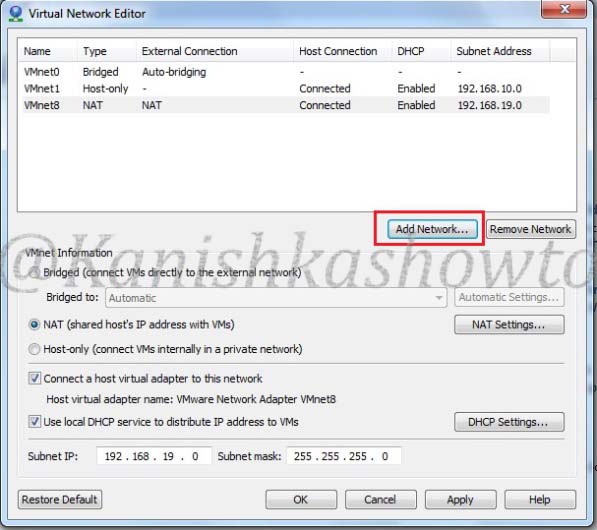Click the Add Network button

click(x=432, y=229)
